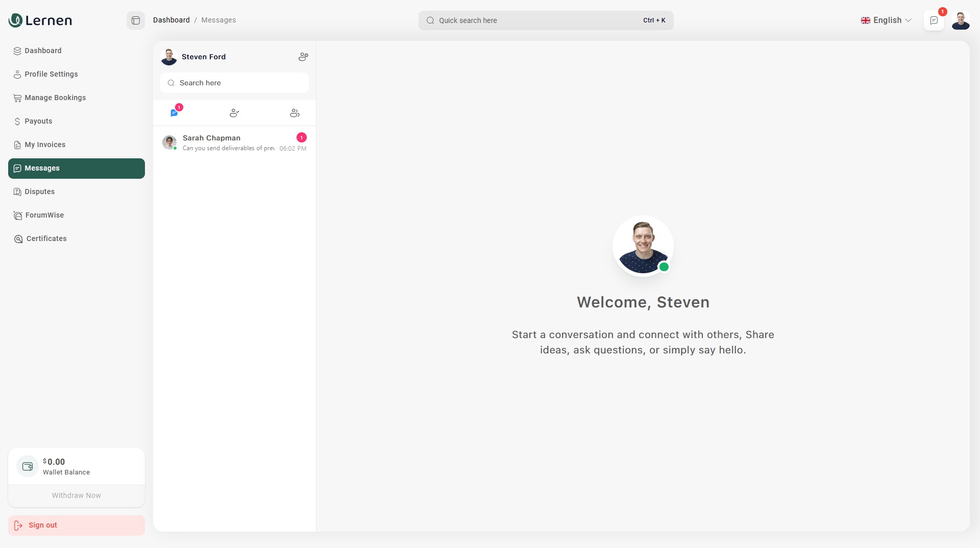Open the Disputes page
Viewport: 980px width, 548px height.
point(39,192)
